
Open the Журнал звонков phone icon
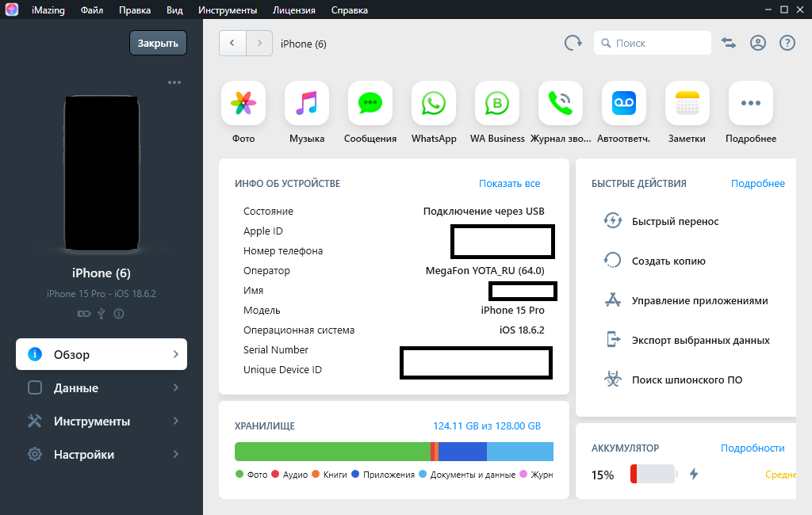tap(561, 103)
